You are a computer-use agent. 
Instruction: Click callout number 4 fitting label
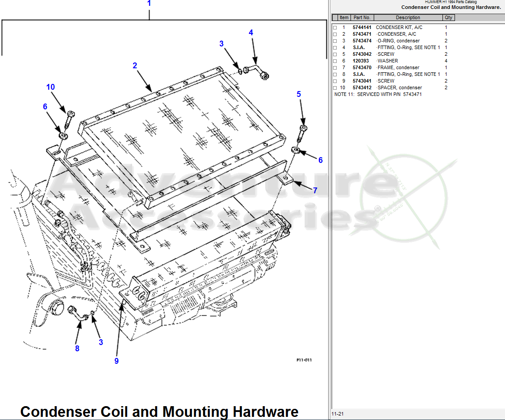[251, 33]
